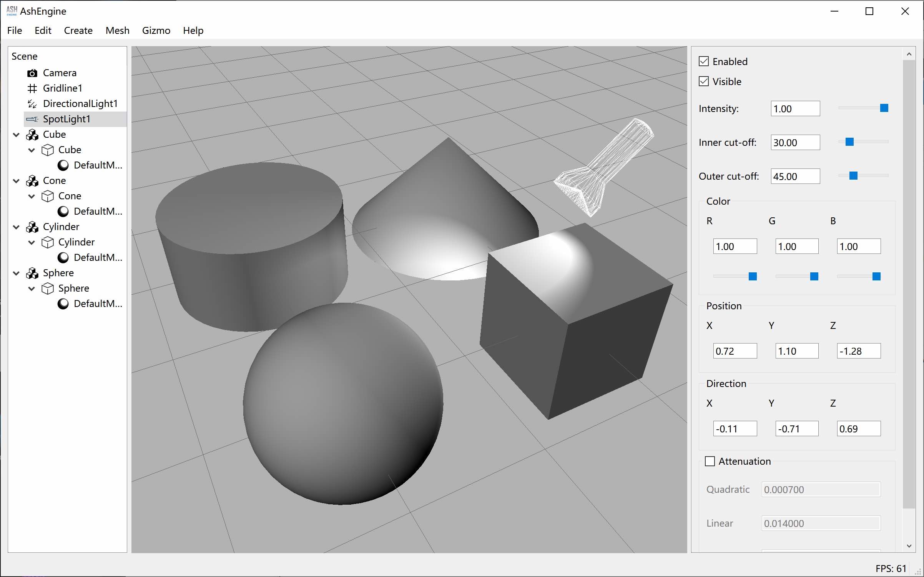Image resolution: width=924 pixels, height=577 pixels.
Task: Click the Camera icon in scene tree
Action: 32,73
